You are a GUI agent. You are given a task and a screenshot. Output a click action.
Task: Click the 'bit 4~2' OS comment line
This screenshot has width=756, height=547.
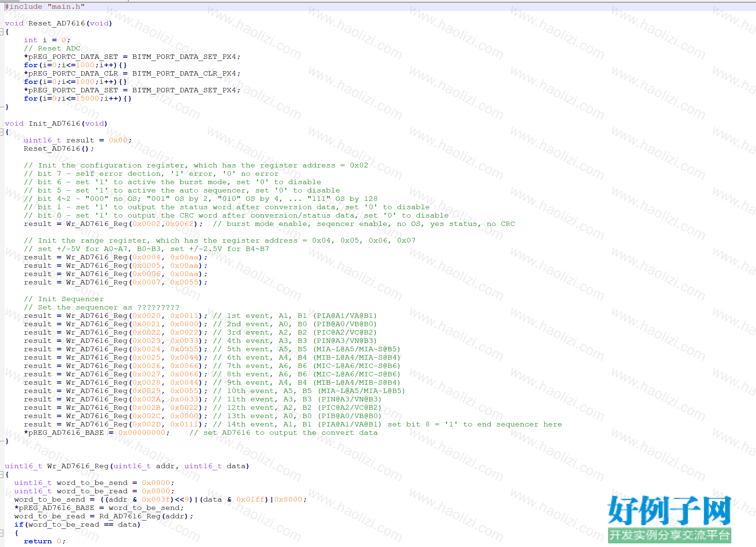(201, 199)
